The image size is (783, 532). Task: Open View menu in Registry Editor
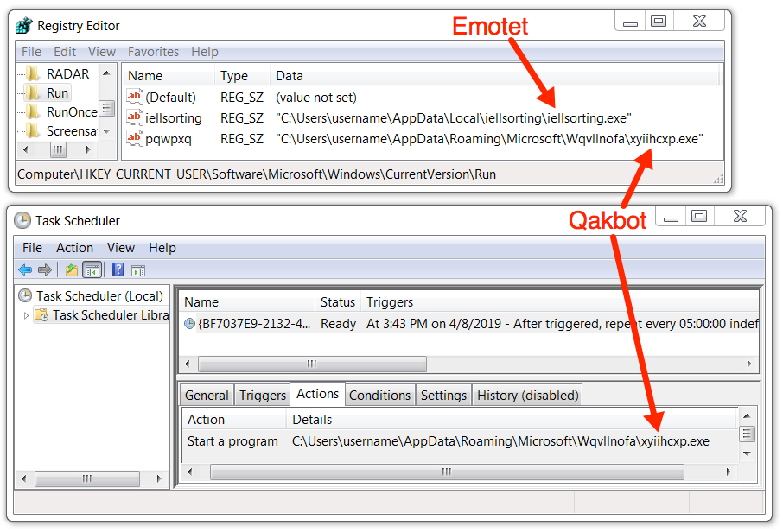102,52
